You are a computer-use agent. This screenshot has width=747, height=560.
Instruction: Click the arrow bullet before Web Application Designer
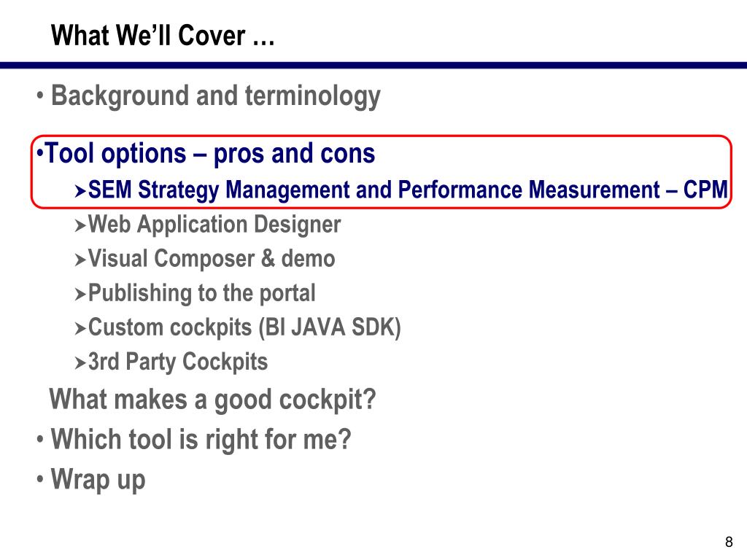click(x=80, y=226)
